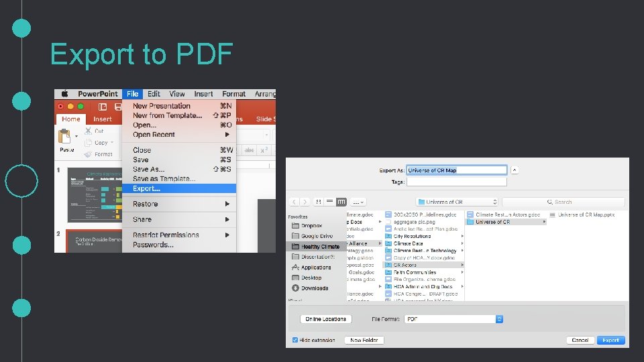This screenshot has height=362, width=644.
Task: Select the City Resolutions folder row
Action: coord(424,237)
